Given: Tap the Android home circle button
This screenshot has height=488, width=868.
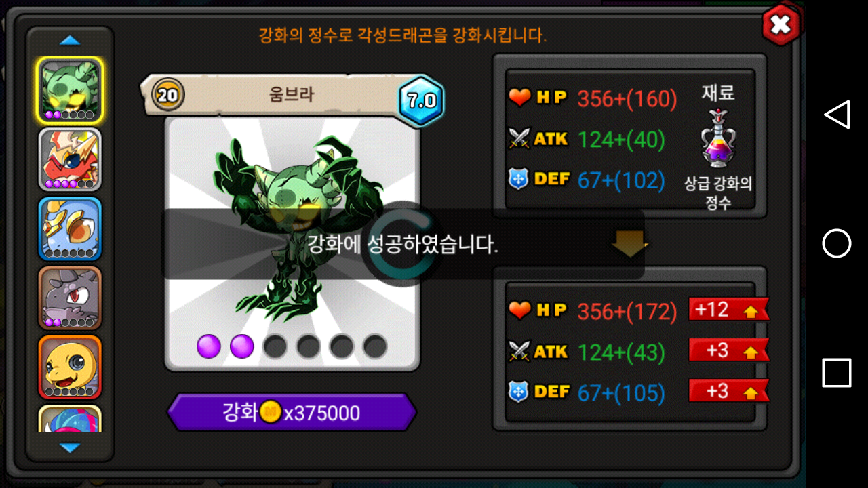Looking at the screenshot, I should coord(837,243).
